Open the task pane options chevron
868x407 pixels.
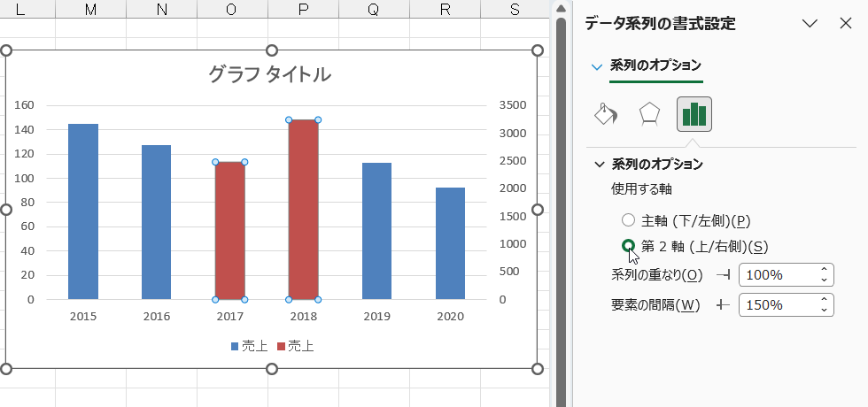(810, 23)
